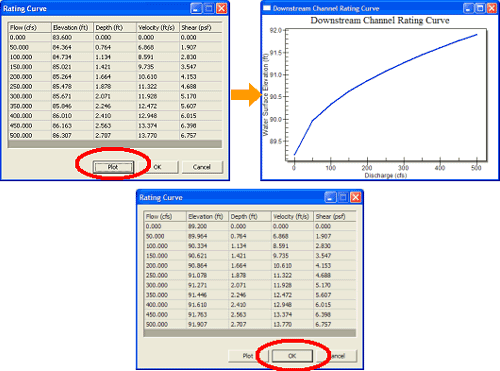Select elevation cell 90.621

(x=207, y=256)
